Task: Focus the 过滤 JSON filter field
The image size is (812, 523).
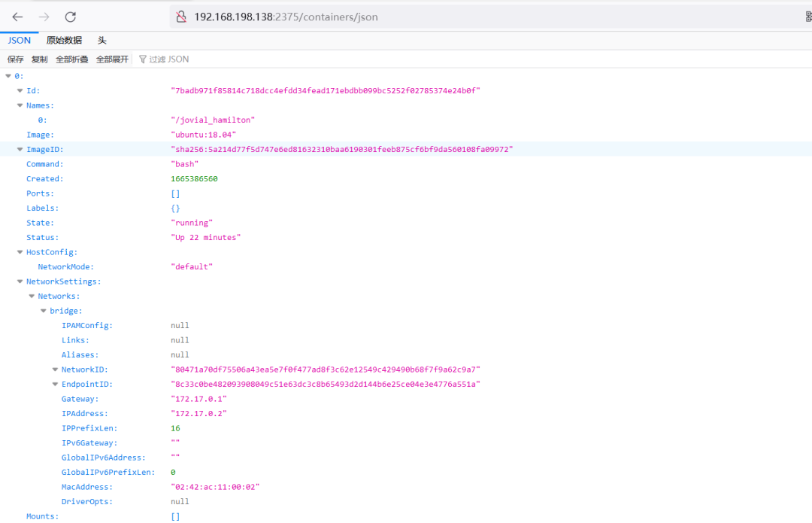Action: (169, 59)
